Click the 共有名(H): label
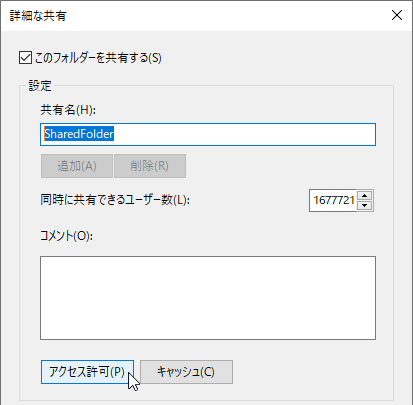Screen dimensions: 413x405 [x=68, y=110]
